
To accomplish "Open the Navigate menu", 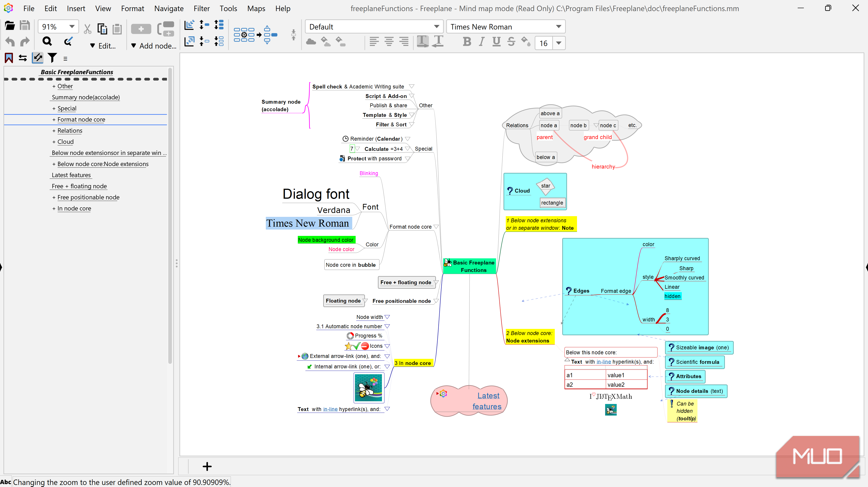I will 169,8.
